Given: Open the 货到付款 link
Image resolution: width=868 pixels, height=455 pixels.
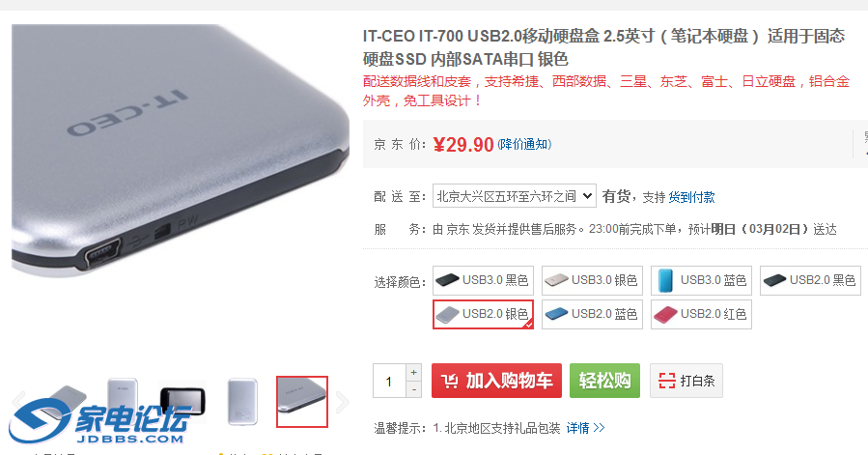Looking at the screenshot, I should pyautogui.click(x=691, y=197).
